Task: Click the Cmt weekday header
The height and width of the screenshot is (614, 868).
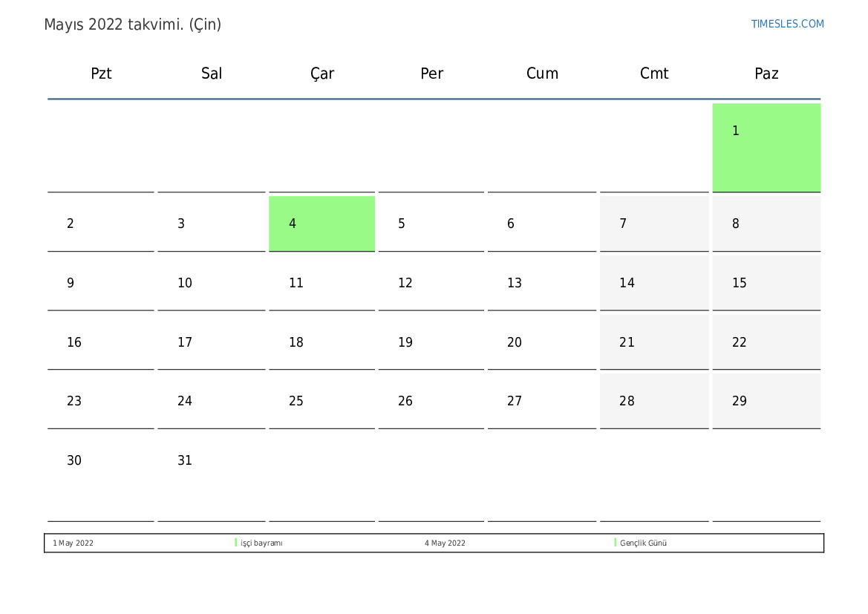Action: pos(654,74)
